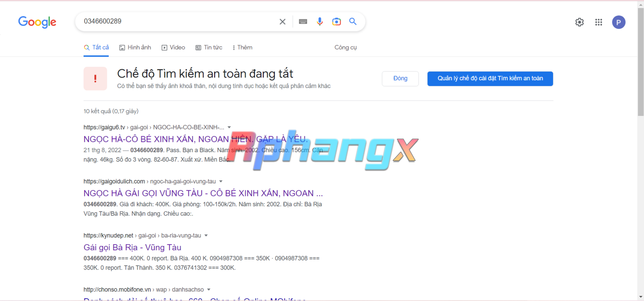This screenshot has width=644, height=301.
Task: Open result NGỌC HÀ-CÔ BÉ XINH XẮN
Action: coord(196,139)
